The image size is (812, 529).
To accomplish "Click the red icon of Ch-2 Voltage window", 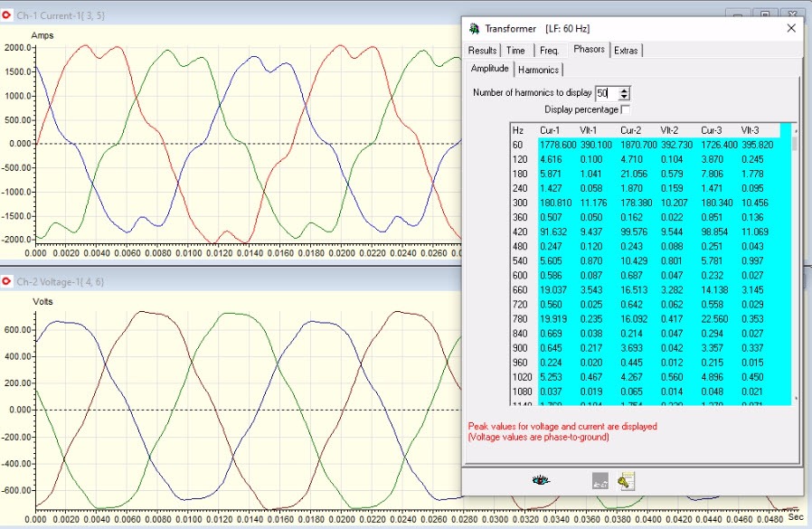I will [x=7, y=282].
